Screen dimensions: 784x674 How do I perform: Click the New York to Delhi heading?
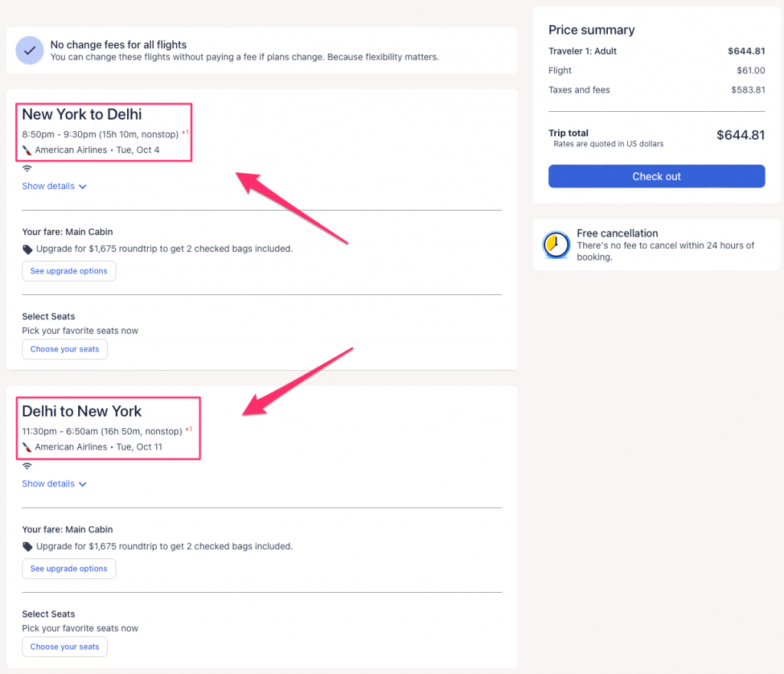click(x=82, y=115)
